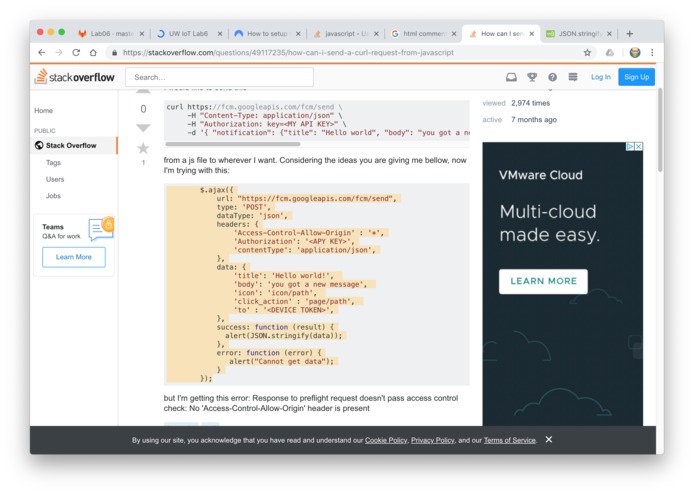Switch to the UW IoT Lab6 tab

click(188, 34)
